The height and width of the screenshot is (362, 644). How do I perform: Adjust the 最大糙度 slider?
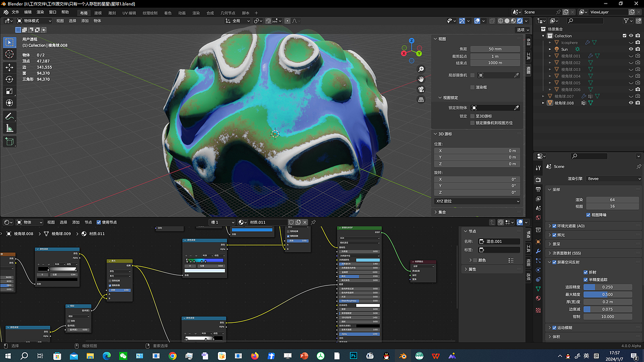pos(608,294)
